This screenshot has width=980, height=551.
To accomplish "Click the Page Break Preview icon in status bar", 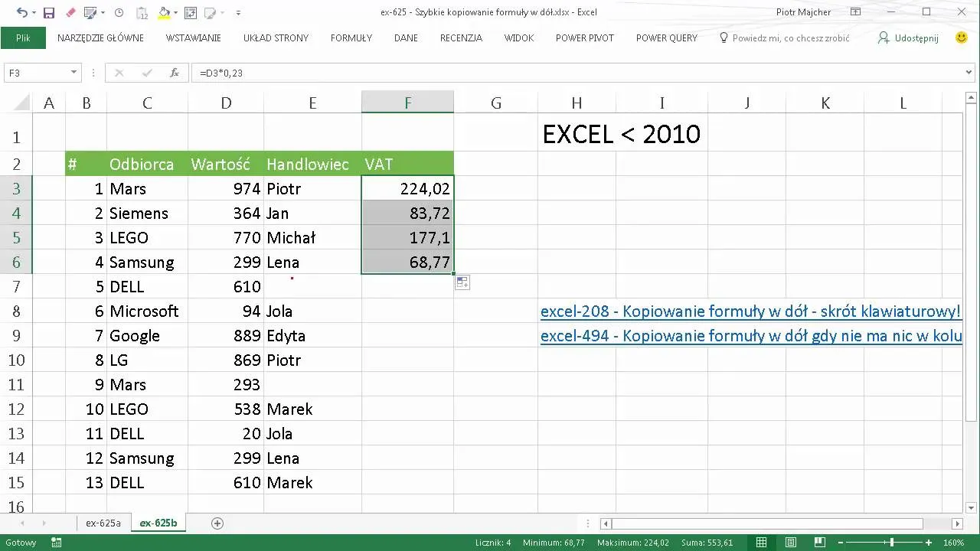I will click(820, 542).
